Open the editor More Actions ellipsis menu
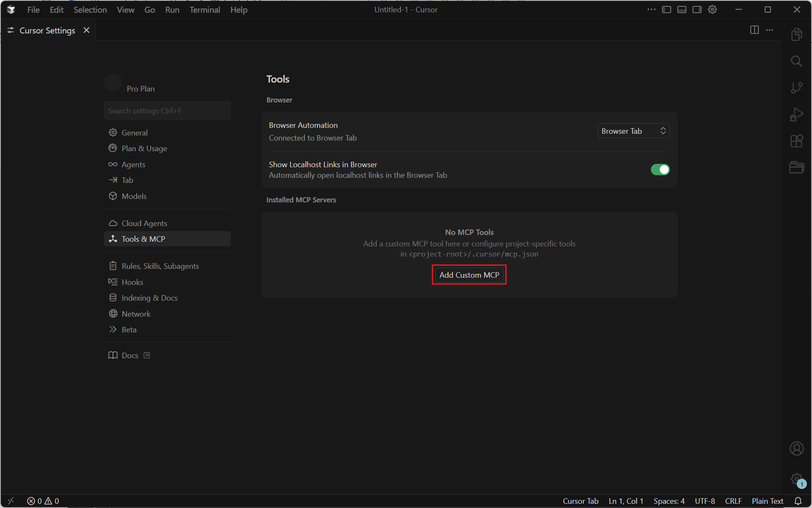Viewport: 812px width, 508px height. point(770,30)
